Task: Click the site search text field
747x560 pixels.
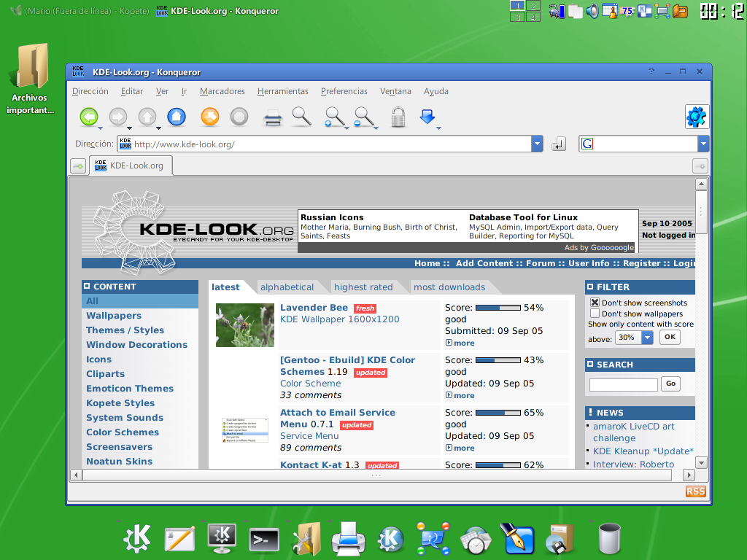Action: 623,384
